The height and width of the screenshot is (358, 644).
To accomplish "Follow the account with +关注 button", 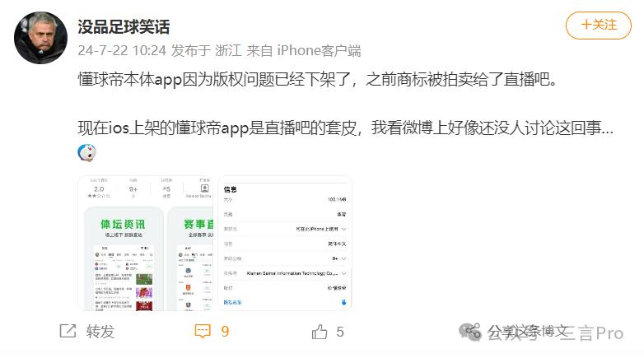I will [599, 25].
